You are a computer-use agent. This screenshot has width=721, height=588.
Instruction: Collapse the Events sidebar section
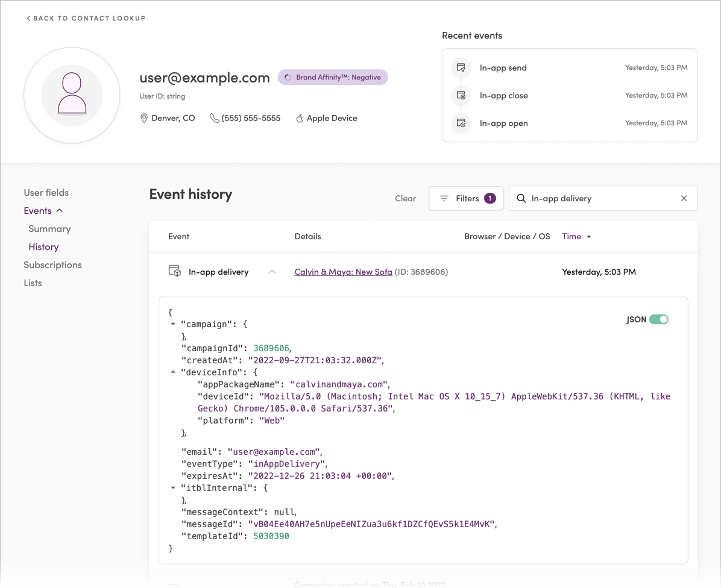coord(43,211)
